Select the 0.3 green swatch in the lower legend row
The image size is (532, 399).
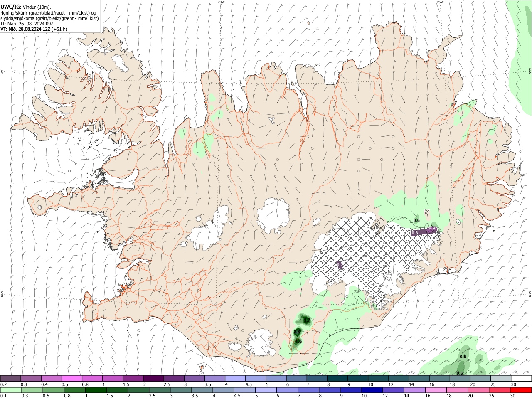coord(32,390)
